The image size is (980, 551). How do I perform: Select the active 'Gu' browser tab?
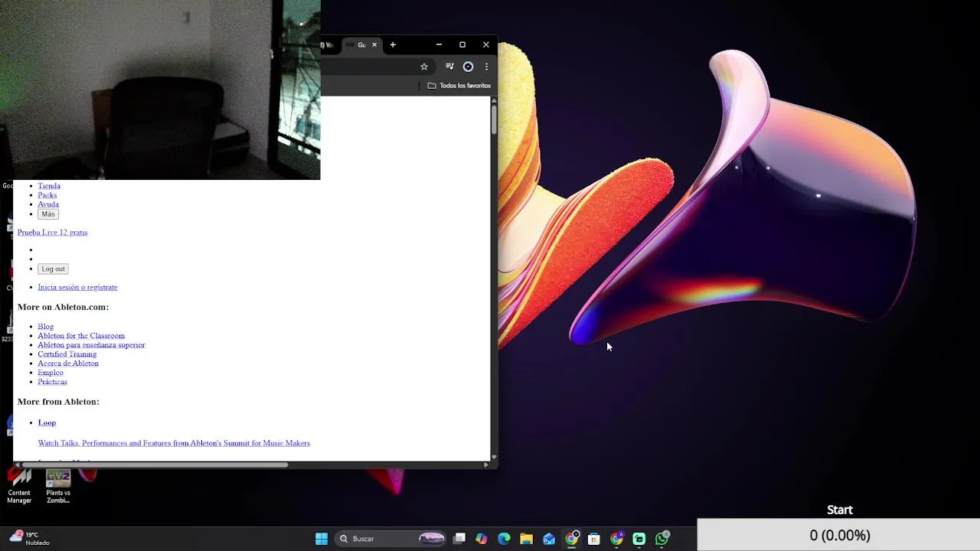coord(360,45)
